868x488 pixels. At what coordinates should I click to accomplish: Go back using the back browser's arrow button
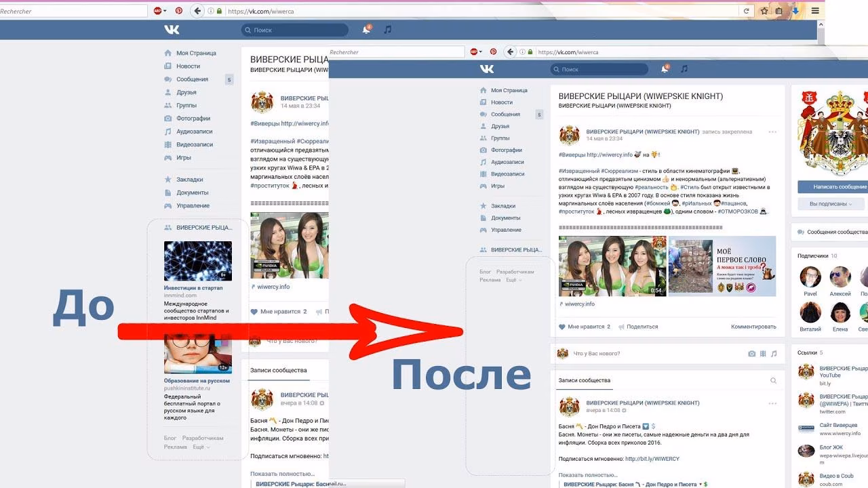click(x=197, y=11)
